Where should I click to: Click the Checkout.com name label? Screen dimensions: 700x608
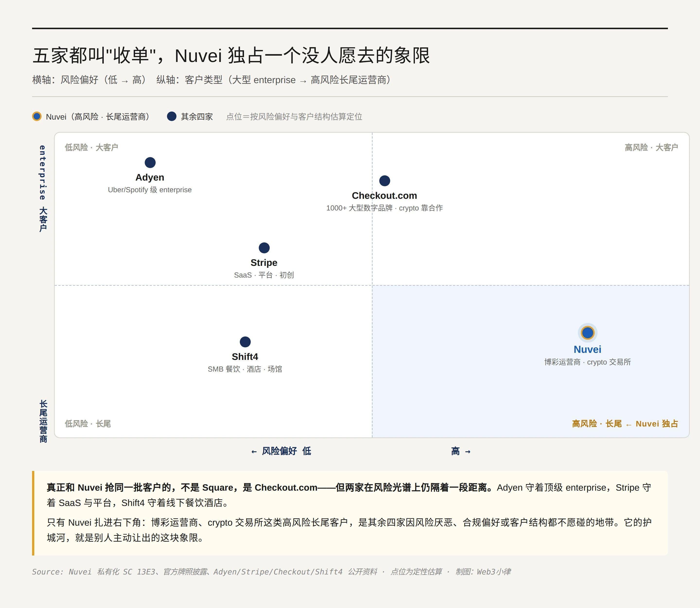[x=385, y=196]
